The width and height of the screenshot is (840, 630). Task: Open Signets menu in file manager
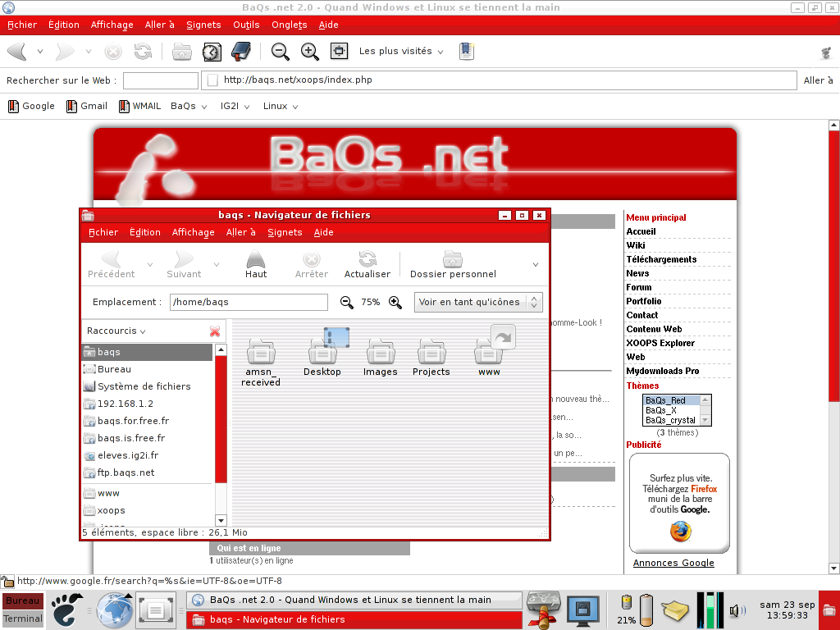click(285, 232)
